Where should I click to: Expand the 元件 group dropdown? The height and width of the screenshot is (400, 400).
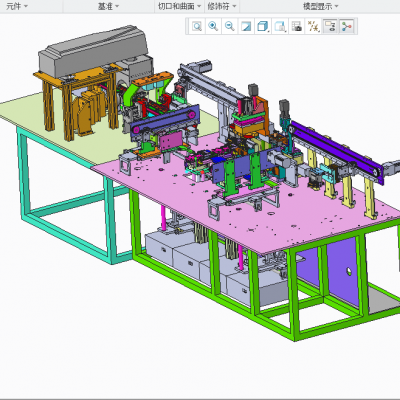17,6
